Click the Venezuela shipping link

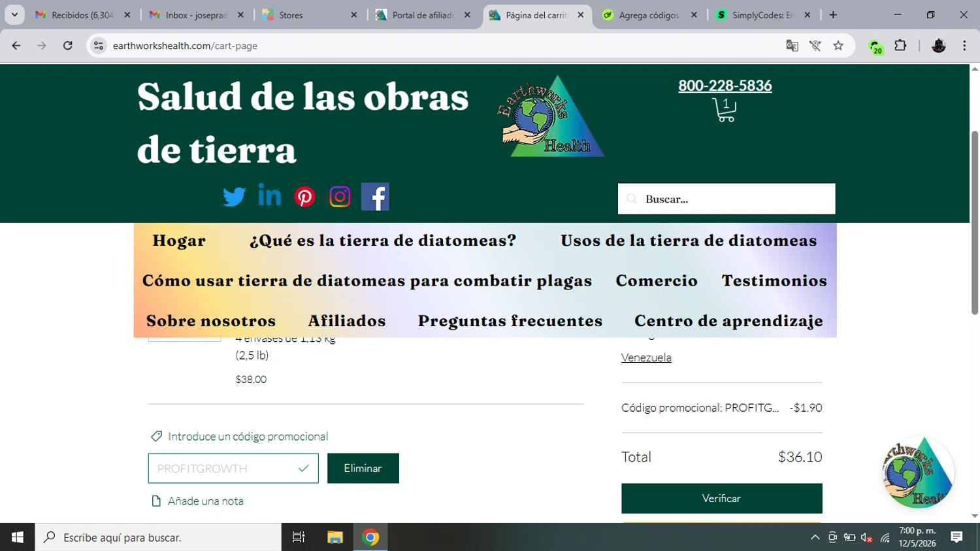pyautogui.click(x=646, y=358)
